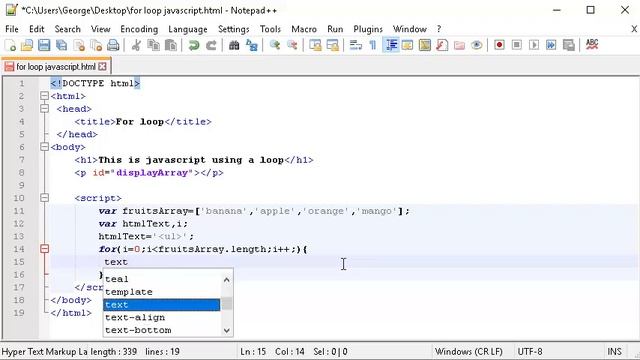Open Folder as Workspace icon

(x=460, y=45)
